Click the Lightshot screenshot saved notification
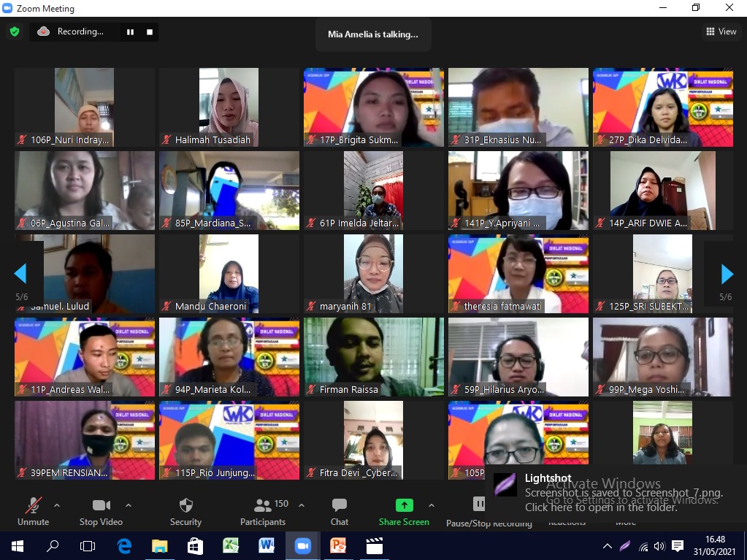The image size is (747, 560). pyautogui.click(x=616, y=493)
